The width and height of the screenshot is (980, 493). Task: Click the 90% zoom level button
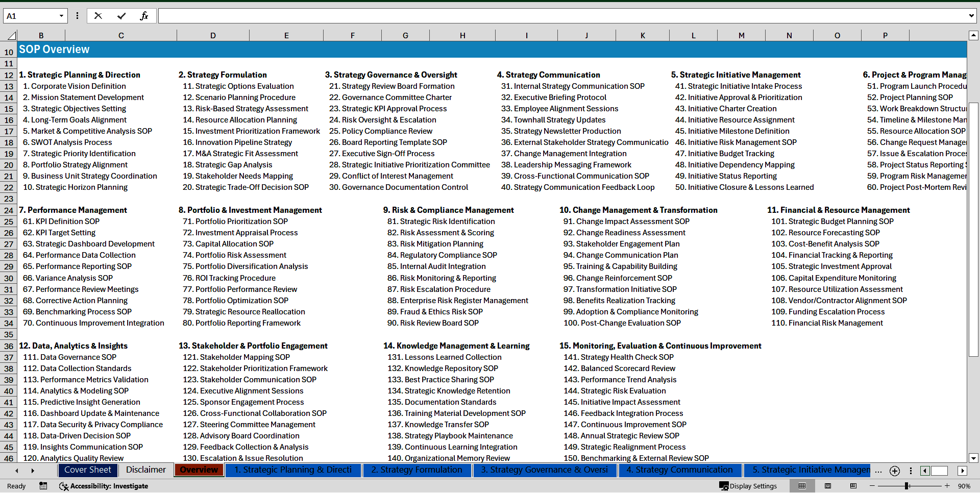tap(964, 486)
